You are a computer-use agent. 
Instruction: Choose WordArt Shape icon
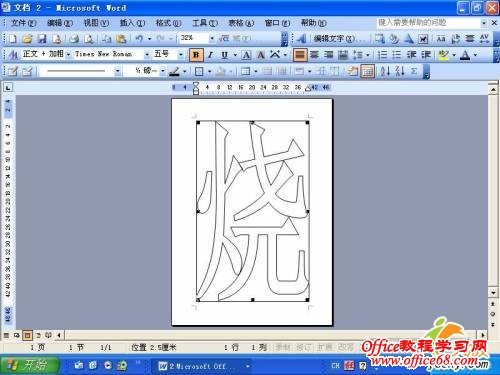409,39
